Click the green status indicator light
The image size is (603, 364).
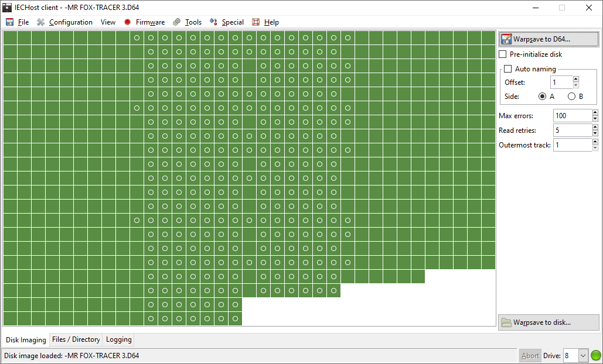tap(596, 356)
